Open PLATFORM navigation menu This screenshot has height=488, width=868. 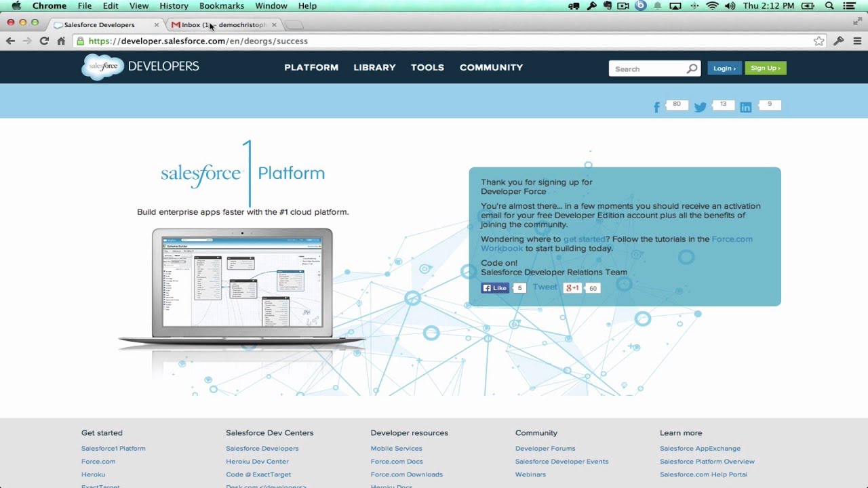click(x=311, y=67)
